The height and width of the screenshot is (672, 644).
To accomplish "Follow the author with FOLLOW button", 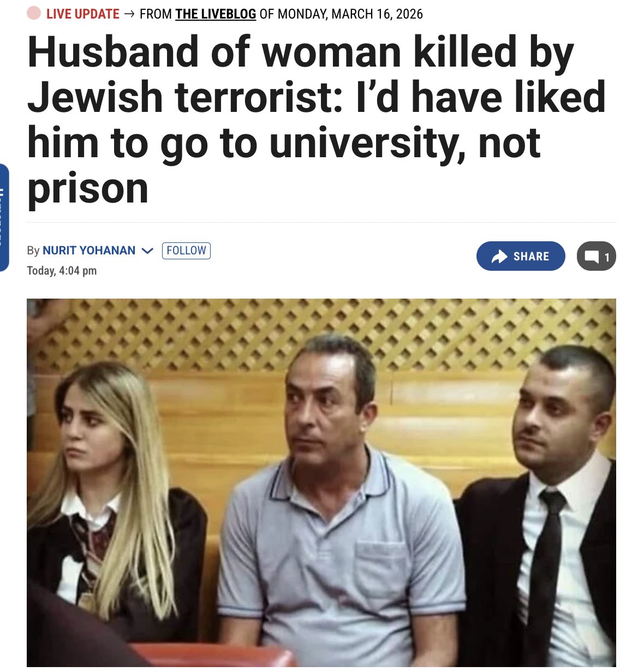I will (x=186, y=251).
